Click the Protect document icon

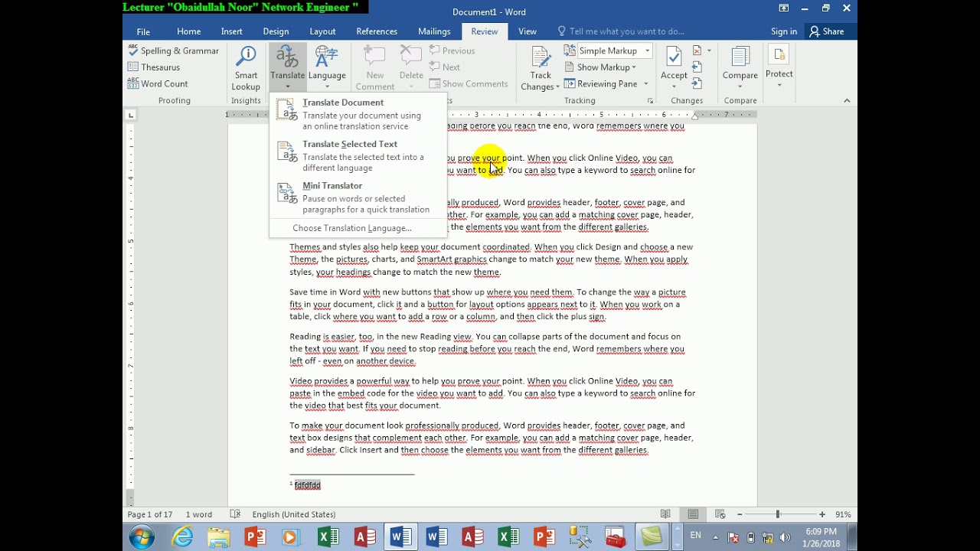click(779, 56)
